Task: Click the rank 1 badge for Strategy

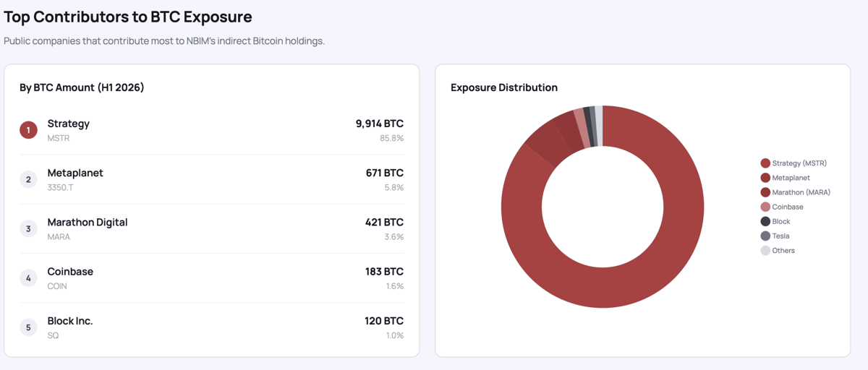Action: [x=28, y=130]
